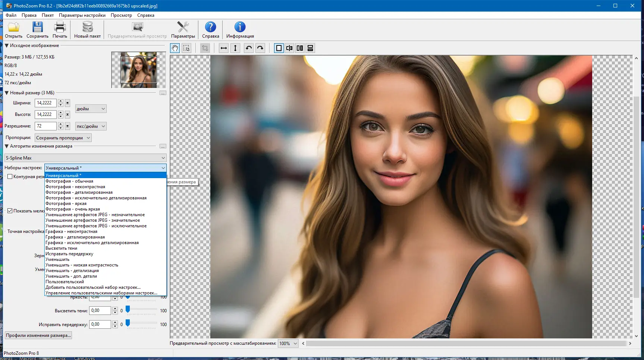Flip the image vertically
The height and width of the screenshot is (360, 644).
tap(235, 48)
